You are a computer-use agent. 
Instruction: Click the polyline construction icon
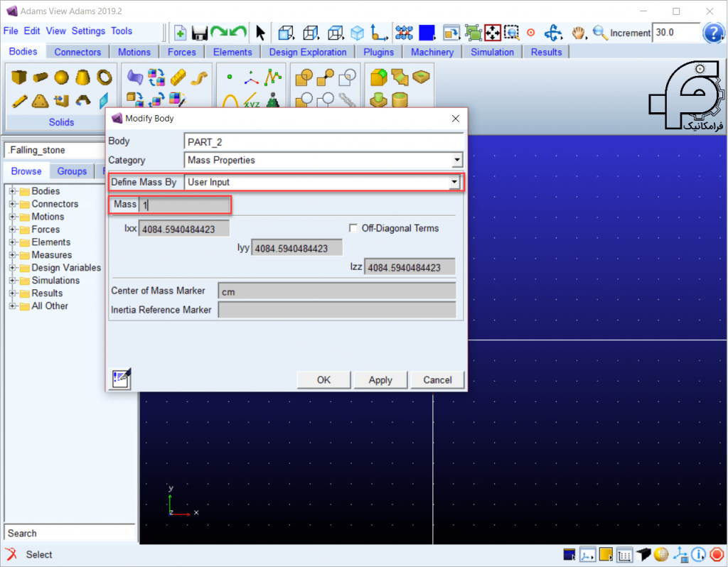(273, 77)
